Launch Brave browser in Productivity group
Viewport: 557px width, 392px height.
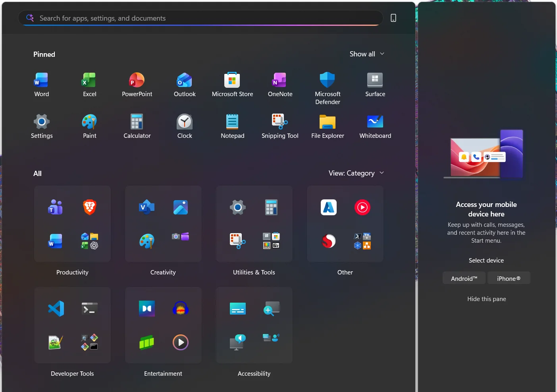coord(90,207)
